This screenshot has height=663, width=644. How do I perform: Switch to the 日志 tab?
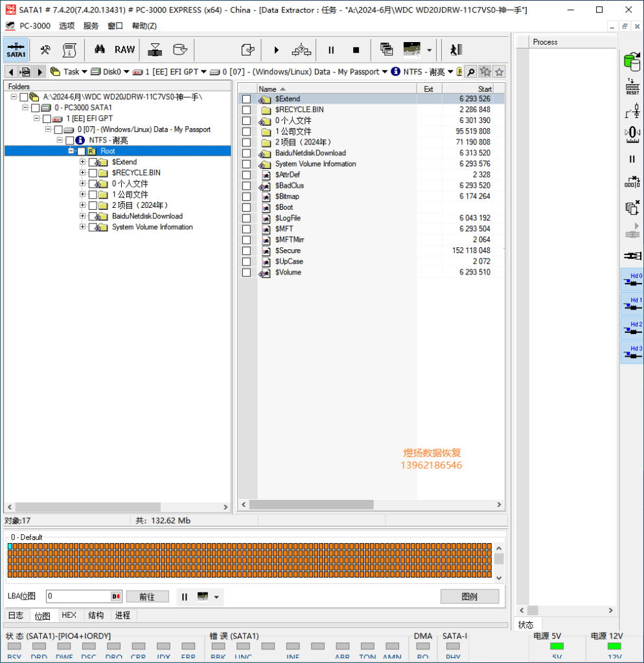pos(16,615)
